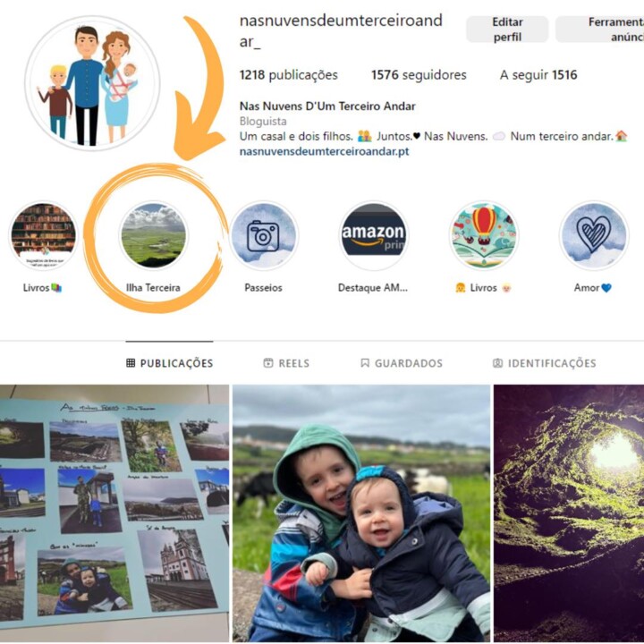
Task: Open the two children photo post
Action: point(361,513)
